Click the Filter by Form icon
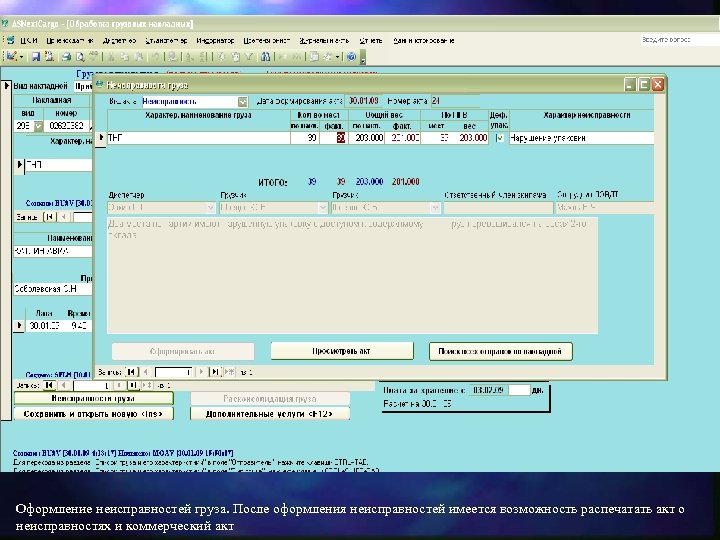This screenshot has width=720, height=540. coord(235,56)
